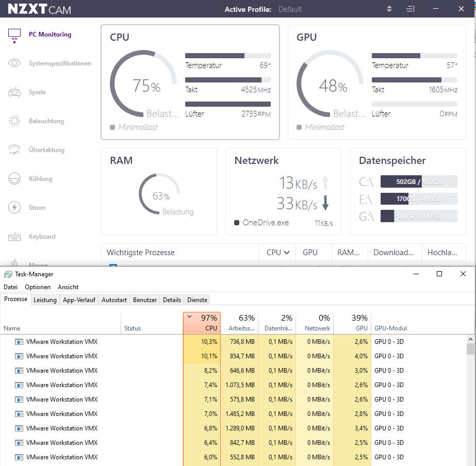Select VMware process using 1.485,2 MB memory
476x466 pixels.
click(x=234, y=414)
